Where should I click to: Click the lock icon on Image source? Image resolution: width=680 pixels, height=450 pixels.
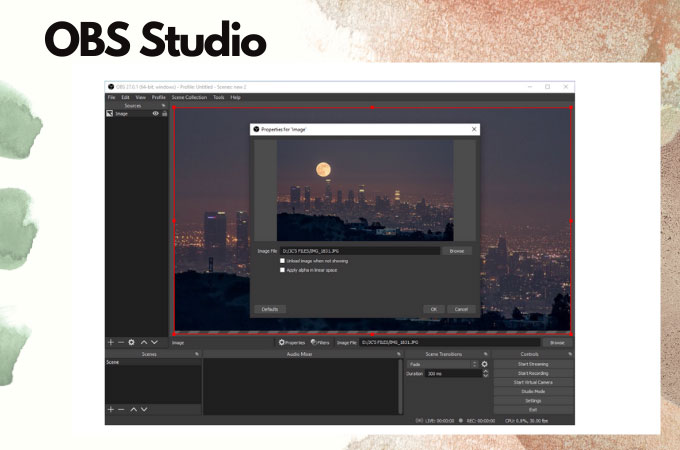pos(165,114)
